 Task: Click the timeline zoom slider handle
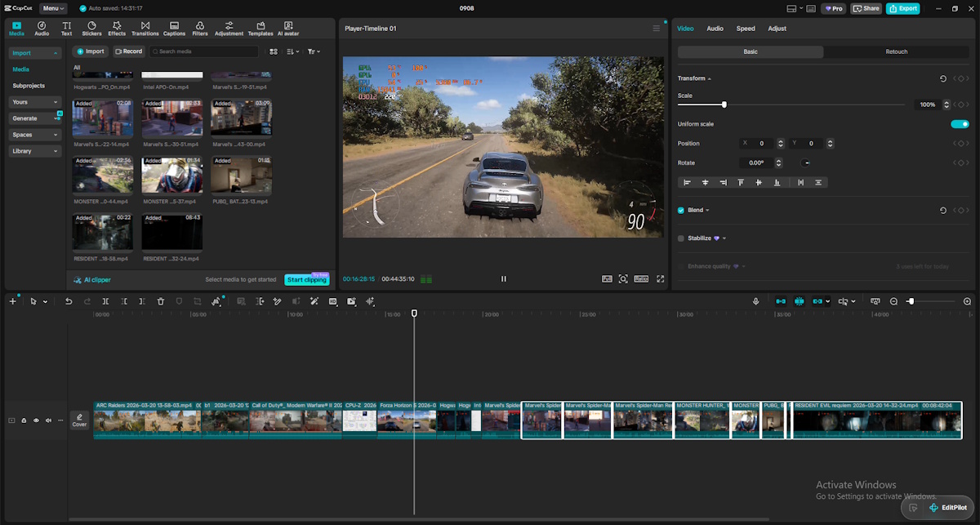911,301
